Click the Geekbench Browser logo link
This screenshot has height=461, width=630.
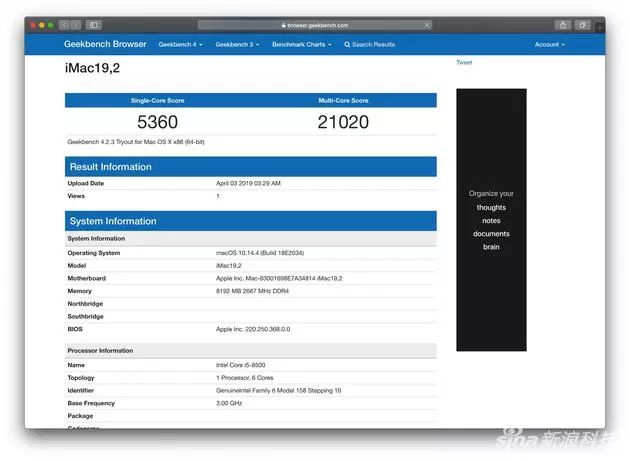tap(105, 44)
